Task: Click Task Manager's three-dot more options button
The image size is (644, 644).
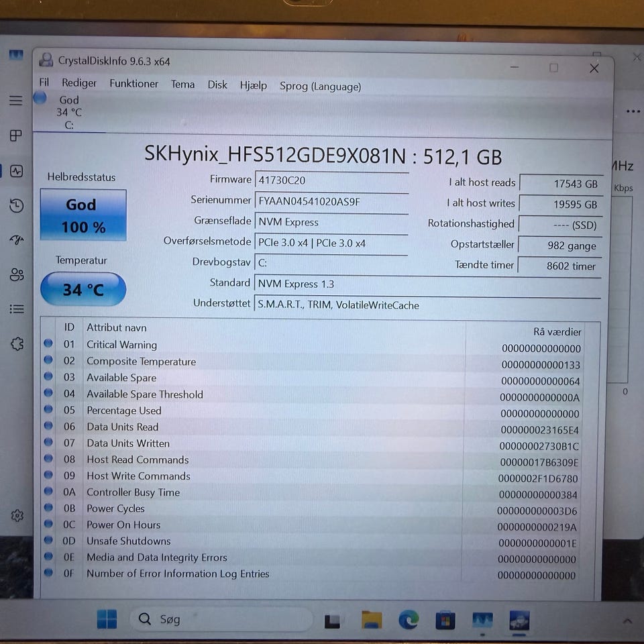Action: click(633, 111)
